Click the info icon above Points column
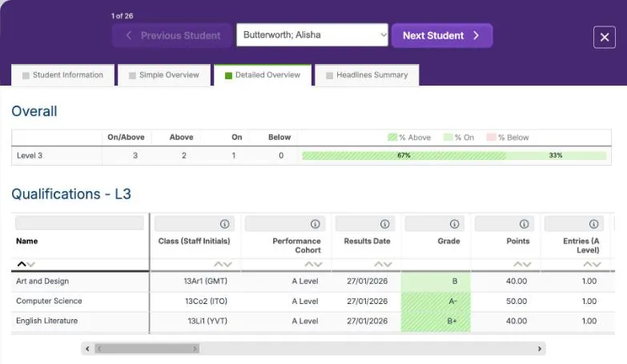 click(x=524, y=224)
